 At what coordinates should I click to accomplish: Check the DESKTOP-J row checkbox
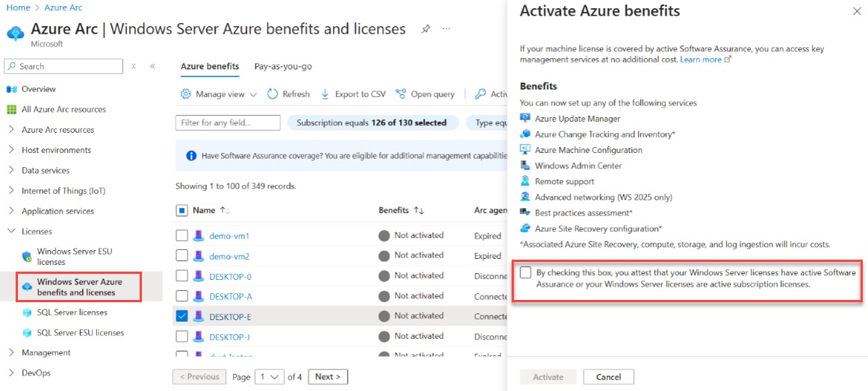point(181,337)
